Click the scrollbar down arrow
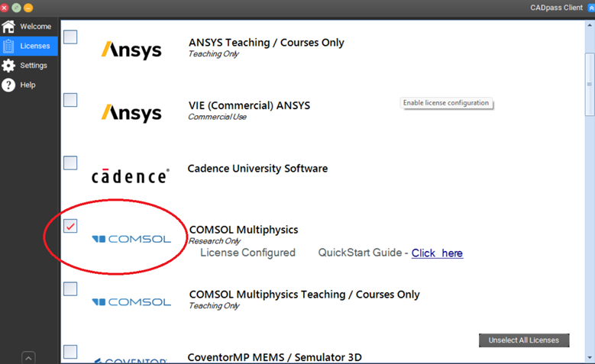This screenshot has width=595, height=364. click(590, 357)
